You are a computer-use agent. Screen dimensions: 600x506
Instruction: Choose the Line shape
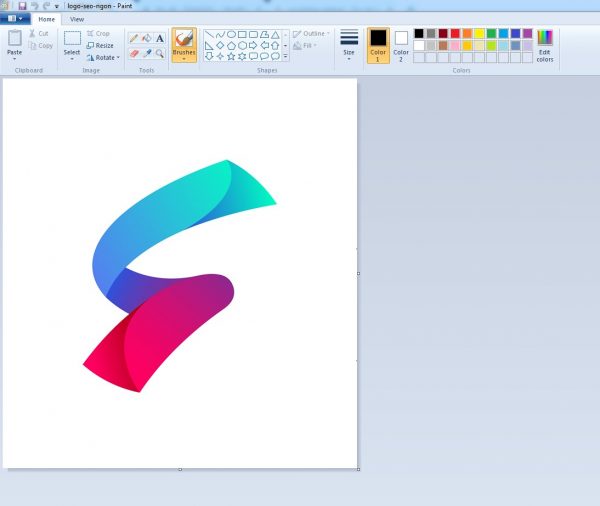209,35
